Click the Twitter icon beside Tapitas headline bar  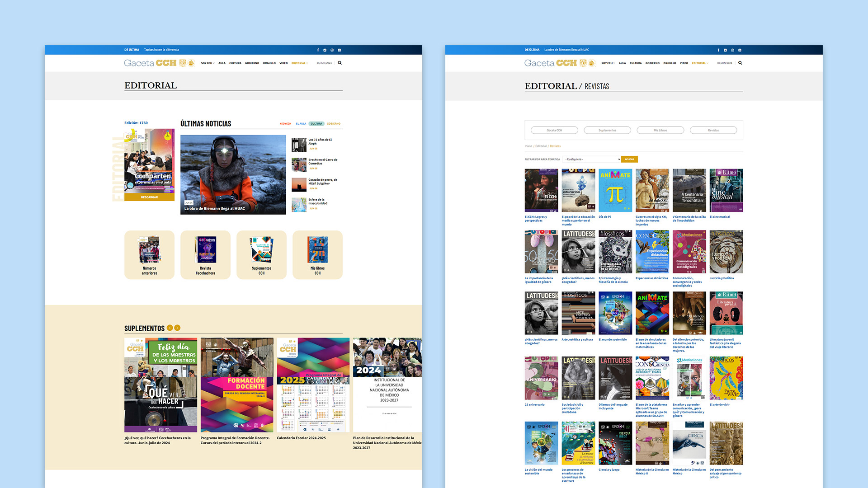tap(325, 50)
